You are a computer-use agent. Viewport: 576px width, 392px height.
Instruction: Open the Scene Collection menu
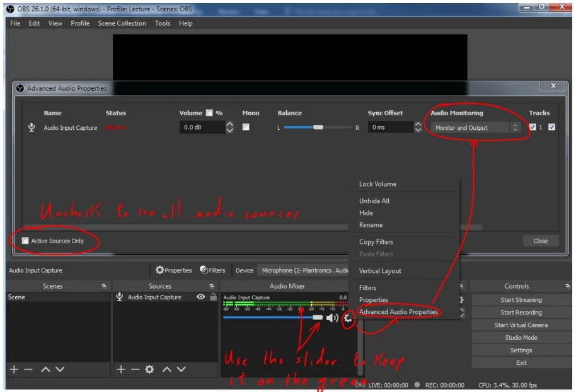click(x=122, y=23)
